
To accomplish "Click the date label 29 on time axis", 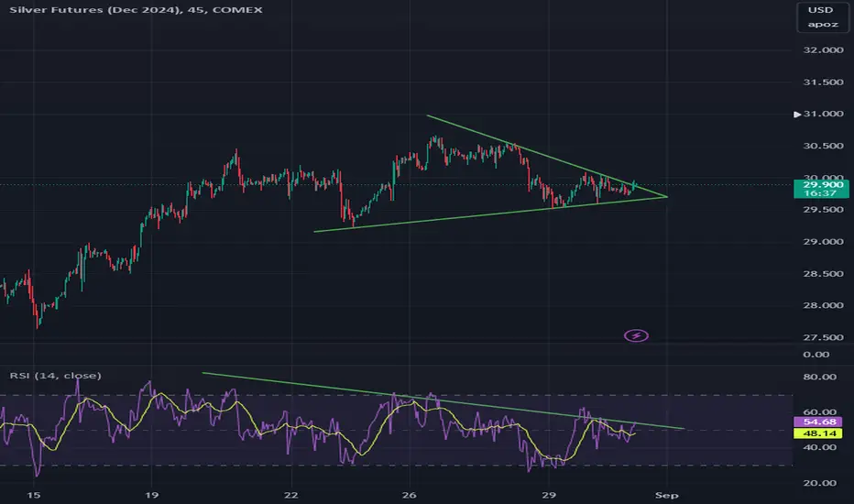I will (x=549, y=495).
